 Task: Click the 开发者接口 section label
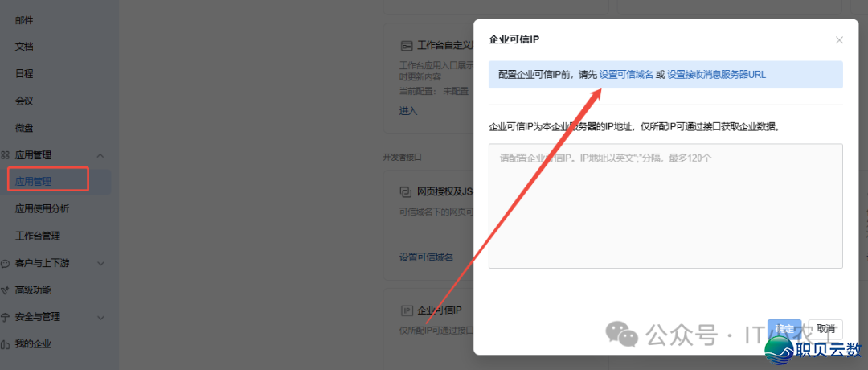(402, 158)
